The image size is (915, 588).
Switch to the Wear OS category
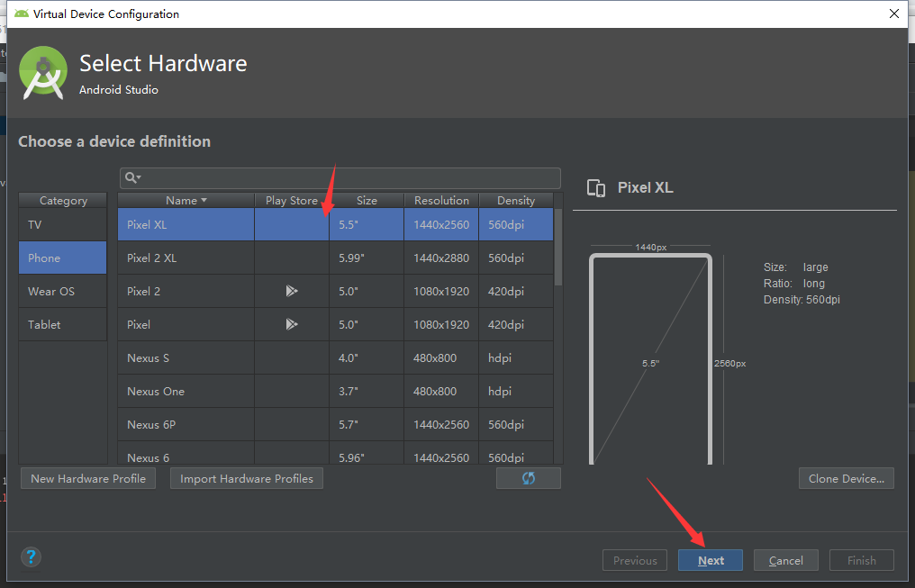click(62, 291)
